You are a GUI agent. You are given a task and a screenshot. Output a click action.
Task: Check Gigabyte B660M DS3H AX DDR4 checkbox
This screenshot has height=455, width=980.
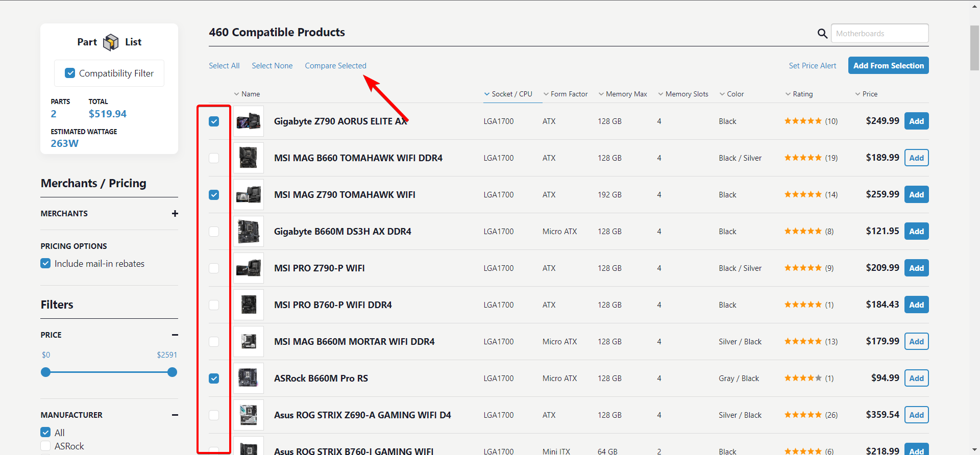click(214, 232)
